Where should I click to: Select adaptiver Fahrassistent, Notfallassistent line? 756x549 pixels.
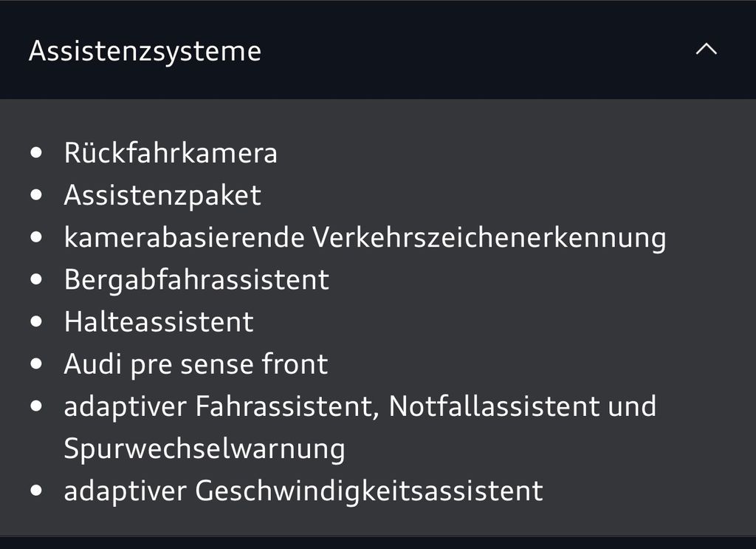[x=360, y=406]
